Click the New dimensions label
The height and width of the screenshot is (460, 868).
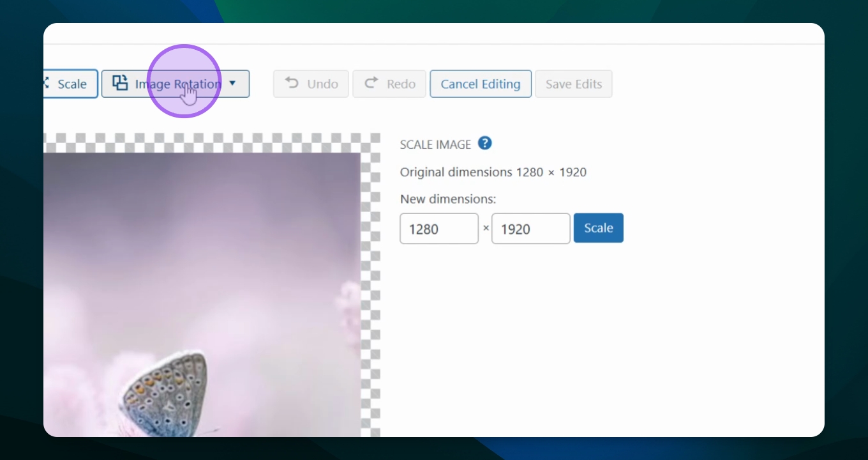448,199
